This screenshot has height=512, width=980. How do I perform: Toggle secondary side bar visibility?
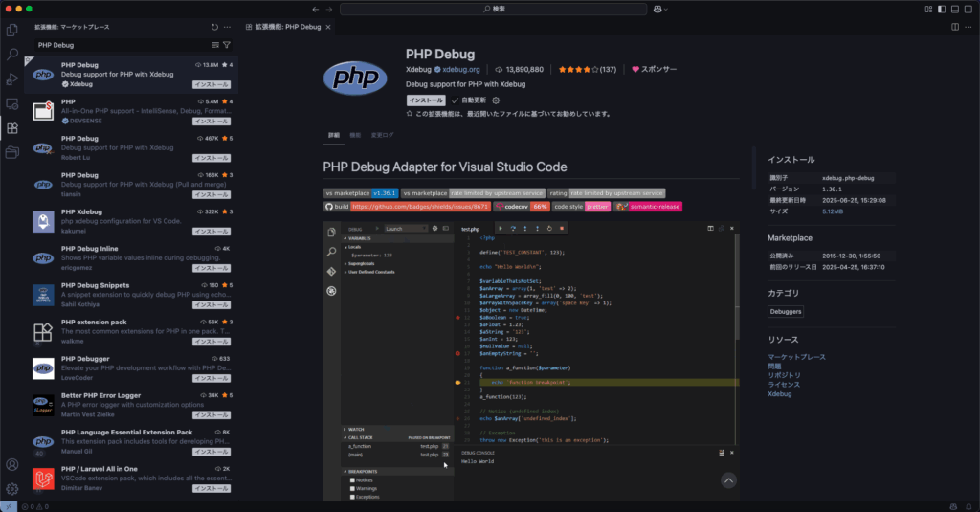[x=969, y=9]
